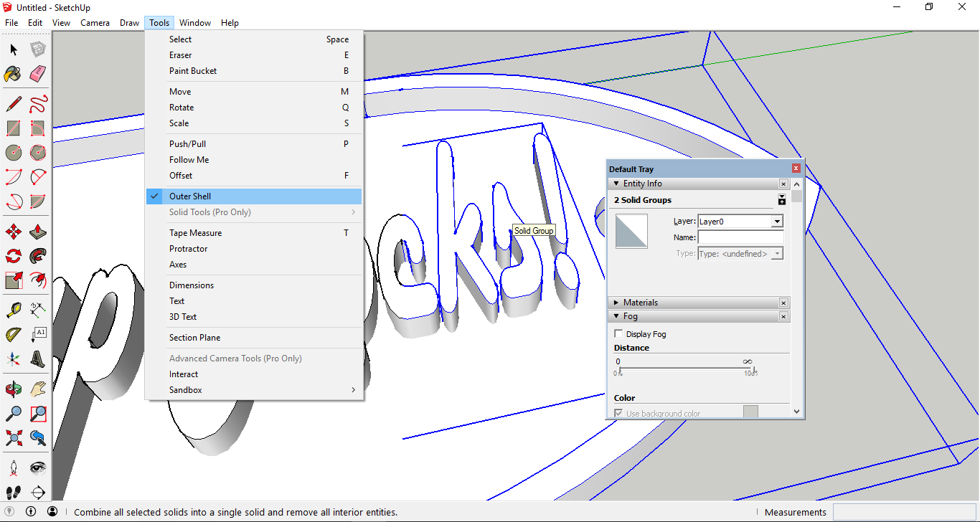Pick the pink Eraser tool icon

(x=38, y=74)
